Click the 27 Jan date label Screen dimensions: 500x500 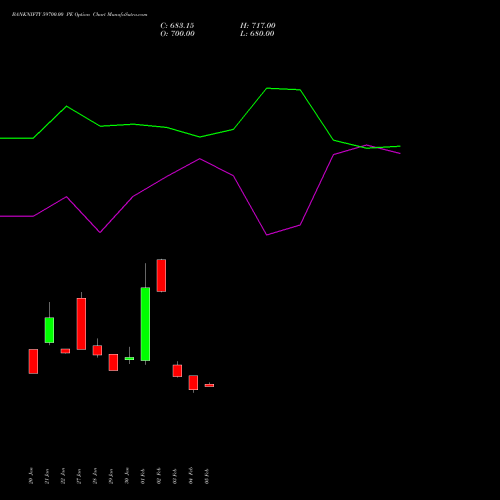[79, 476]
